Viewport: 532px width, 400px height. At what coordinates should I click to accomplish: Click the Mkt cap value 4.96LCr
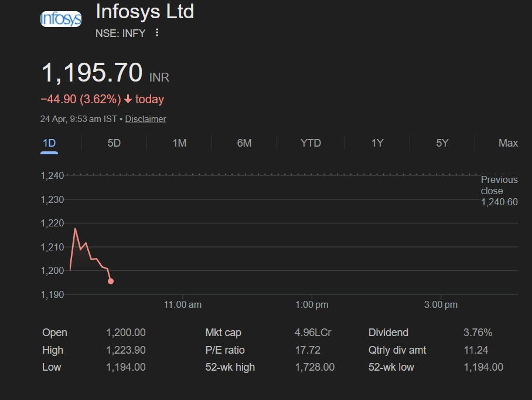coord(313,333)
